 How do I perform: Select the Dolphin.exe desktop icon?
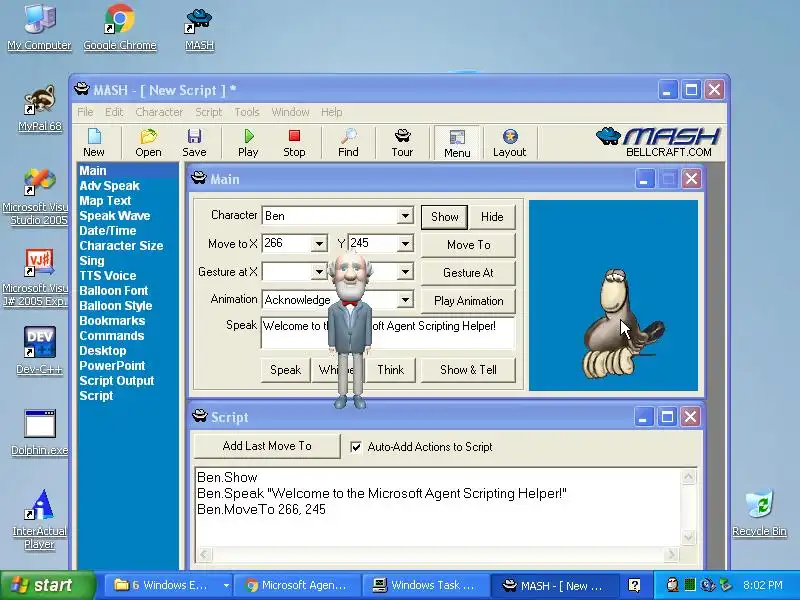pyautogui.click(x=39, y=433)
